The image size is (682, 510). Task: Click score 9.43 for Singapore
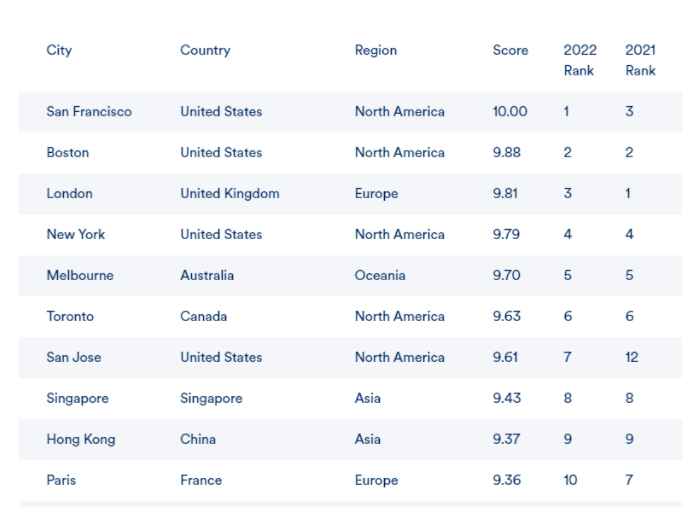pos(507,398)
